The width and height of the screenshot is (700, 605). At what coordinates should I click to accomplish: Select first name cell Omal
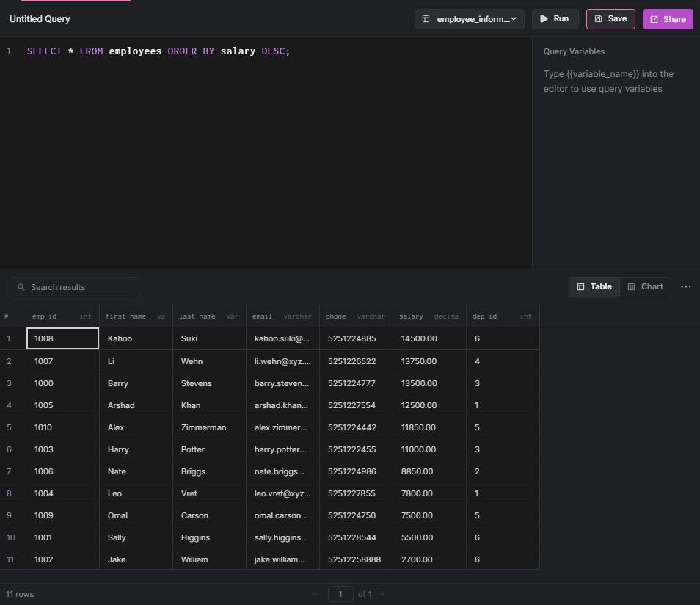tap(136, 515)
